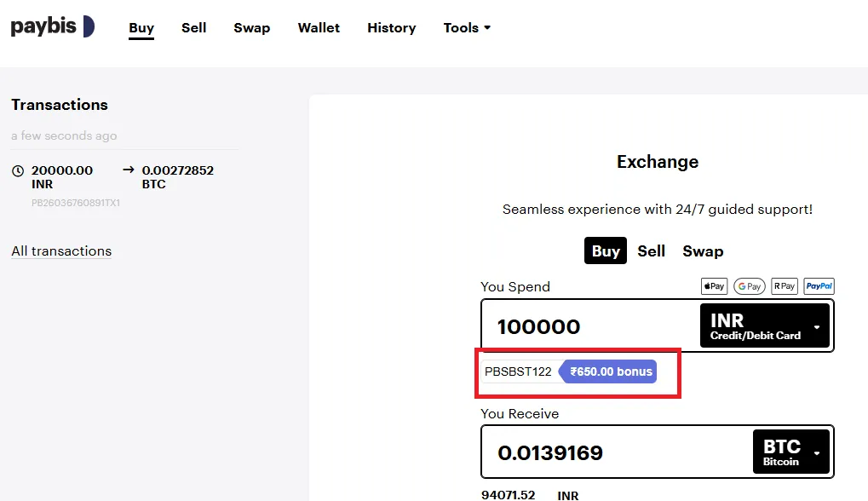Switch Exchange mode to Swap

[703, 251]
